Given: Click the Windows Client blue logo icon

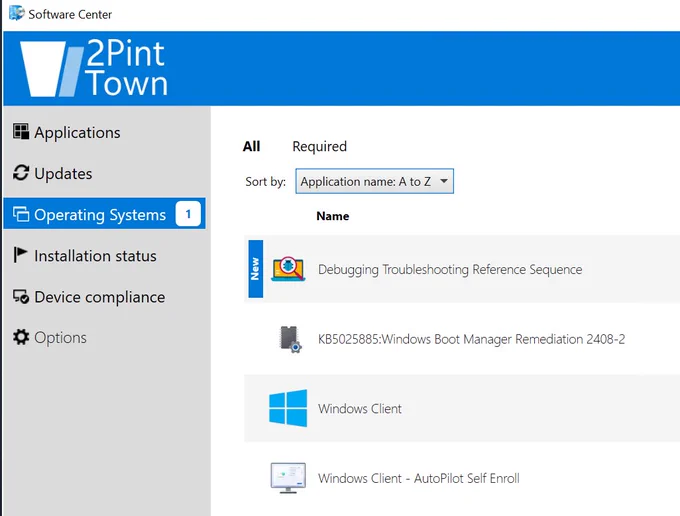Looking at the screenshot, I should coord(288,408).
